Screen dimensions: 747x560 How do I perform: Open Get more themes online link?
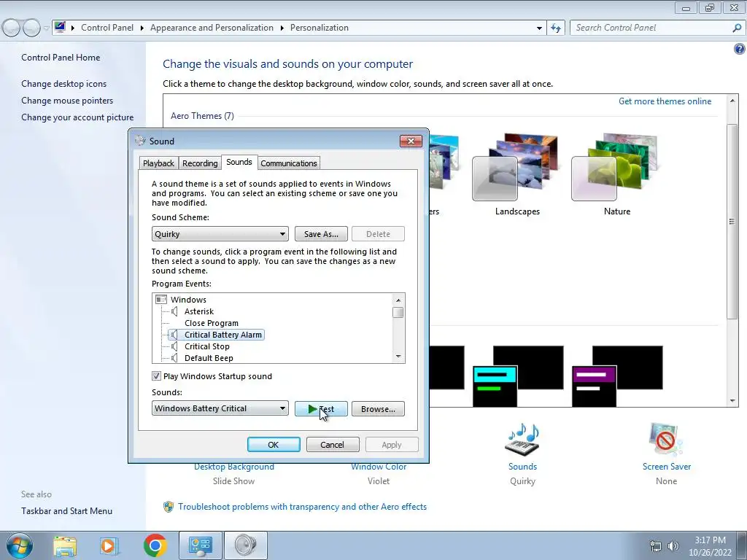pyautogui.click(x=665, y=101)
